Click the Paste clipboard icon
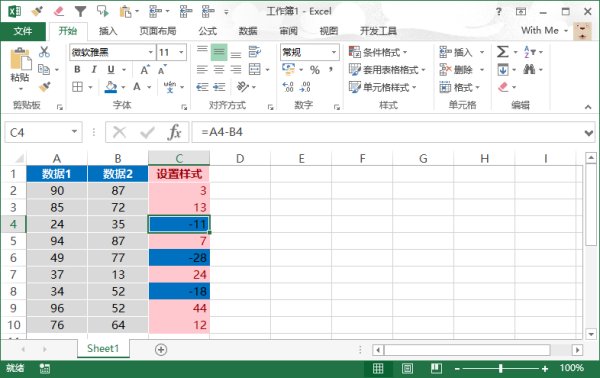Viewport: 600px width, 378px height. pyautogui.click(x=20, y=59)
